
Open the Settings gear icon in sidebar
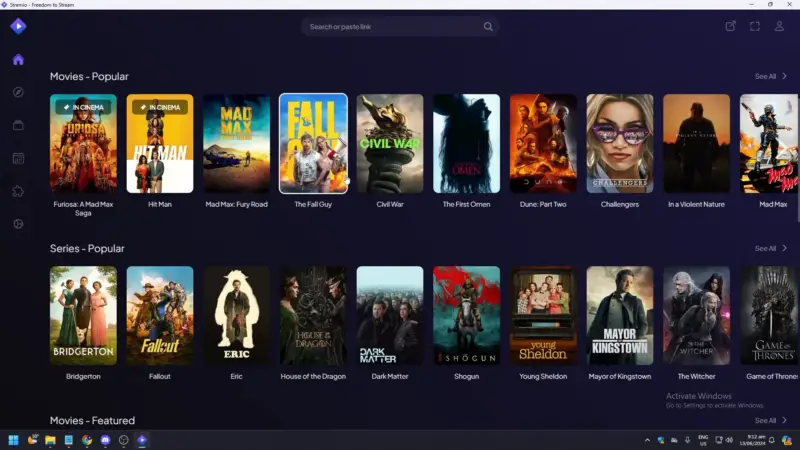18,224
